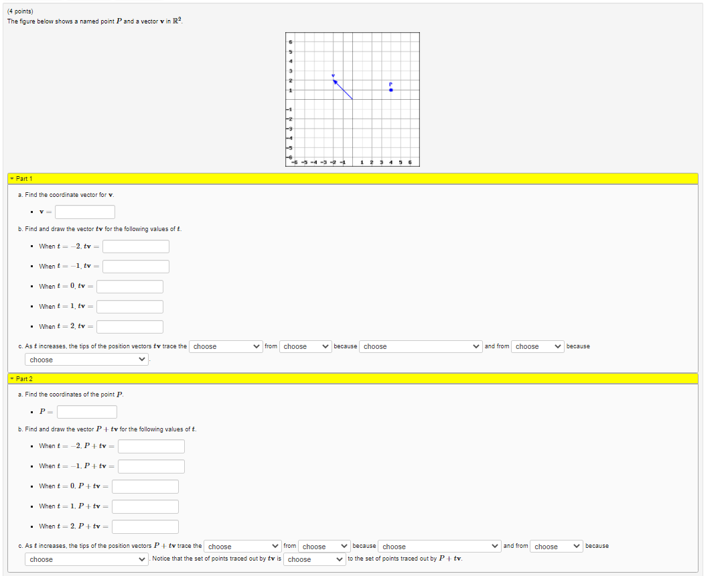Open Part 2c dropdown after 'P + tv trace the'

[x=243, y=547]
